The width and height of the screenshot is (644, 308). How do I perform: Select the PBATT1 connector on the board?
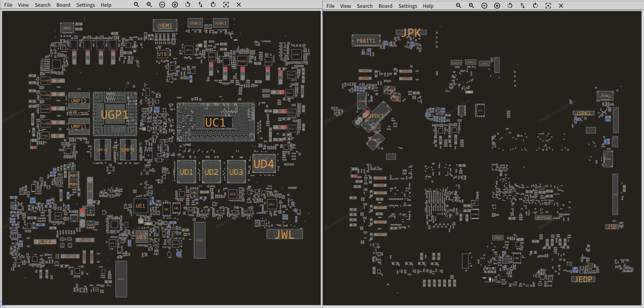(x=366, y=41)
